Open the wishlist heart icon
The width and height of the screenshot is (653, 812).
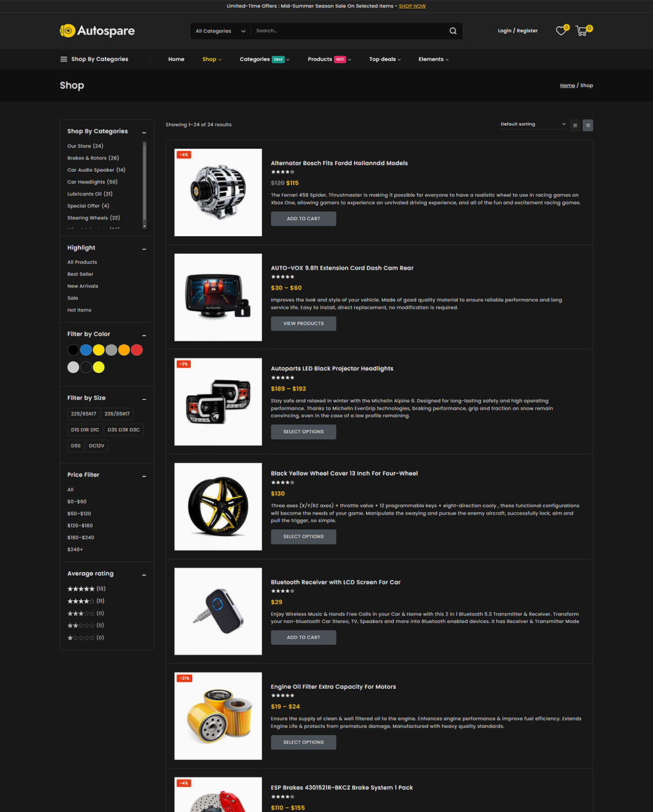(561, 30)
